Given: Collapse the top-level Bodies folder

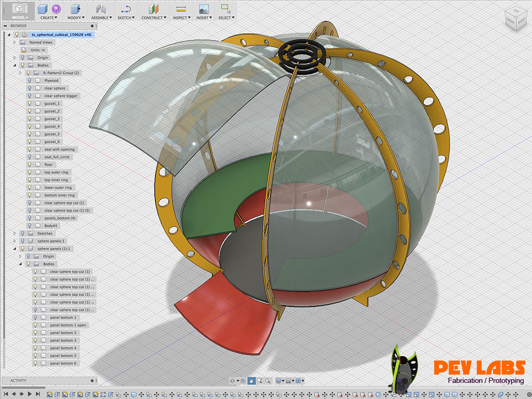Looking at the screenshot, I should 15,65.
